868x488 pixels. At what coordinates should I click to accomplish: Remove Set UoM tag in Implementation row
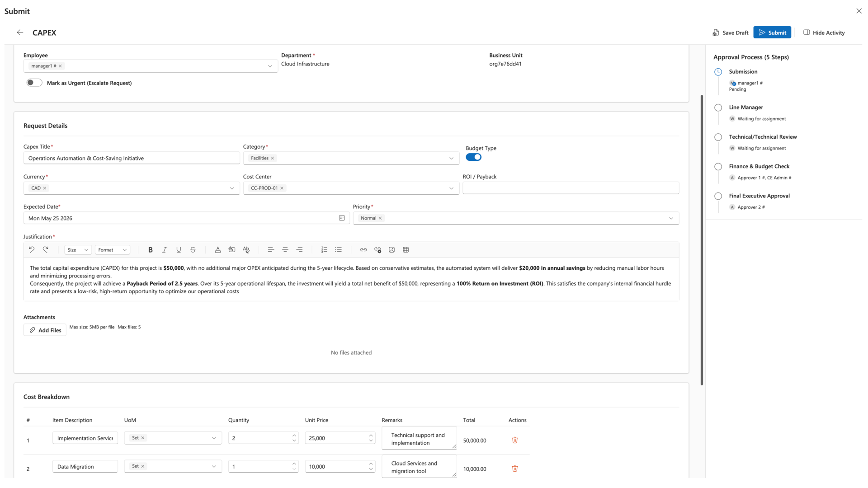[x=143, y=438]
